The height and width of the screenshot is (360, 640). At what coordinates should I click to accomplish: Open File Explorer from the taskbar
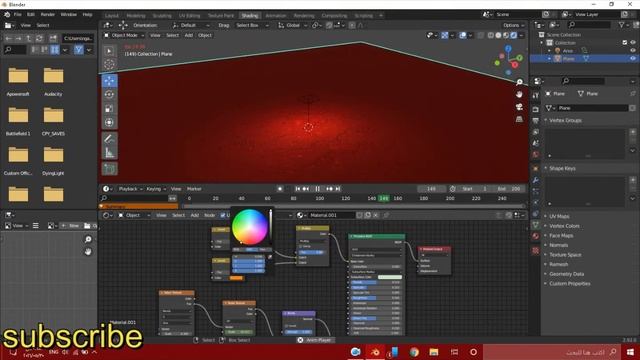pos(433,352)
